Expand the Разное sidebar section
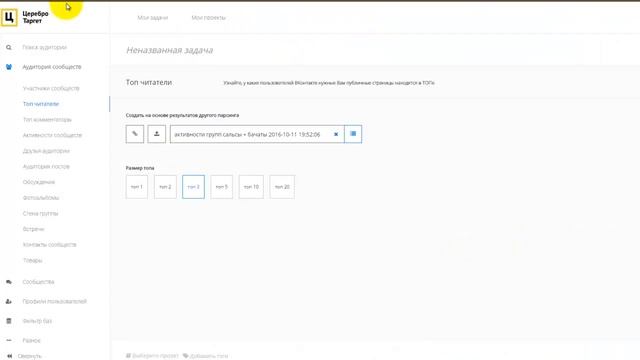The width and height of the screenshot is (640, 360). pyautogui.click(x=31, y=340)
